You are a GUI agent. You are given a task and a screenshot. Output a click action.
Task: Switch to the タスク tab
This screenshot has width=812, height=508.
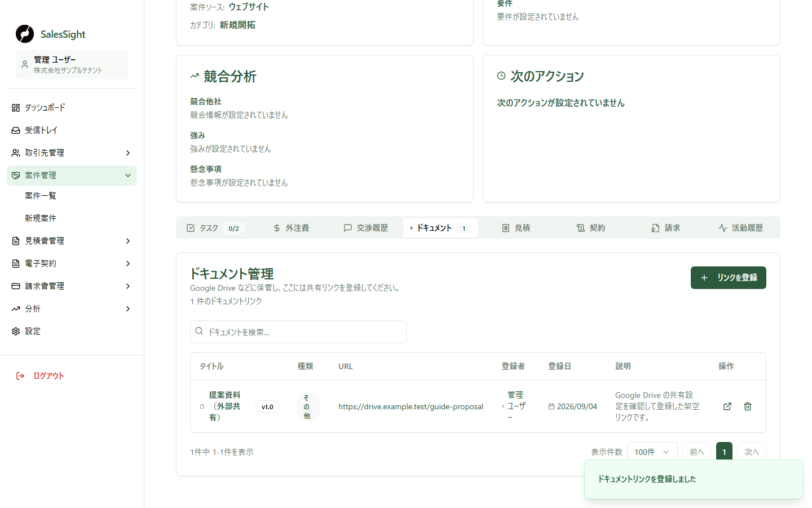click(215, 228)
